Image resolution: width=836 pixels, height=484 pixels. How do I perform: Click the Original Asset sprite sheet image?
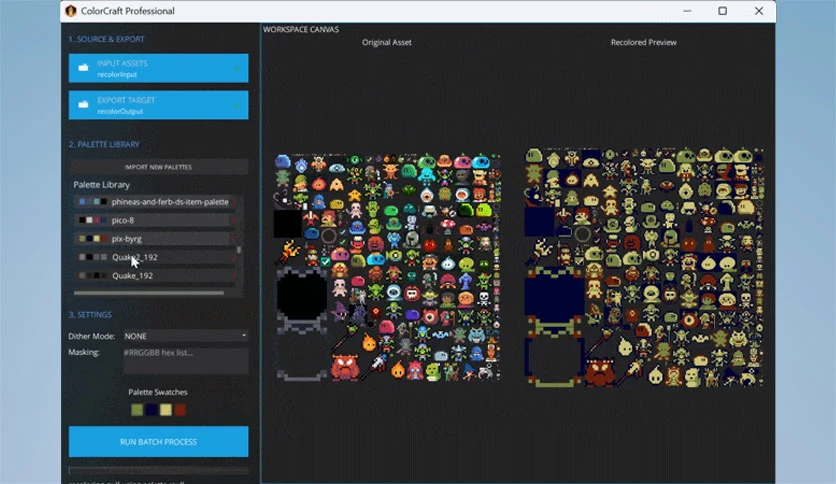point(388,268)
